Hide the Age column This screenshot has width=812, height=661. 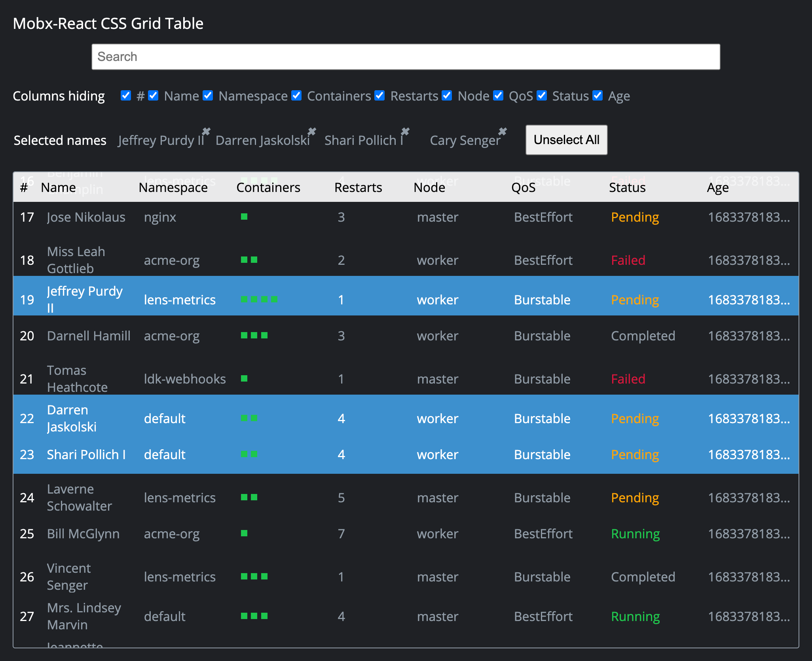[598, 95]
